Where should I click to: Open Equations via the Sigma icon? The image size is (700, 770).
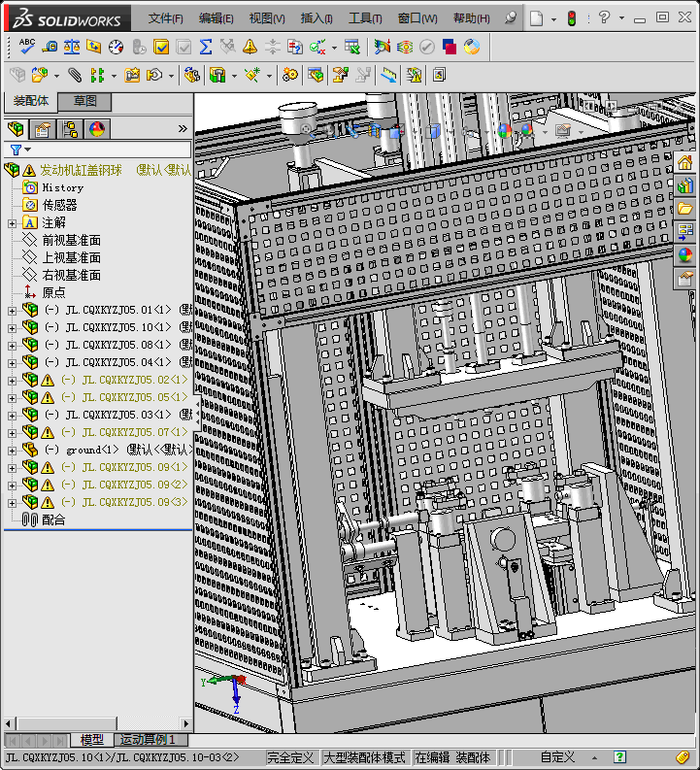(x=206, y=47)
